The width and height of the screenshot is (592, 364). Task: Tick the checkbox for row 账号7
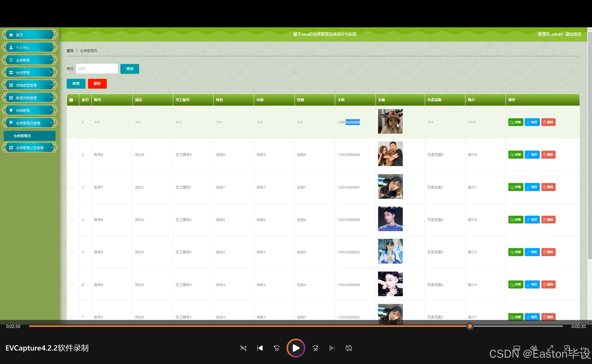coord(71,187)
